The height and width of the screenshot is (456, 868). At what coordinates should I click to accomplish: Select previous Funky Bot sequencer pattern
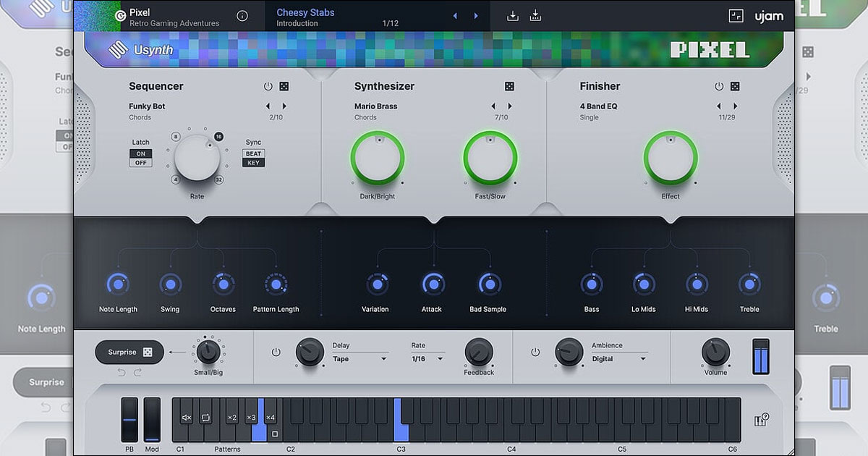coord(268,106)
